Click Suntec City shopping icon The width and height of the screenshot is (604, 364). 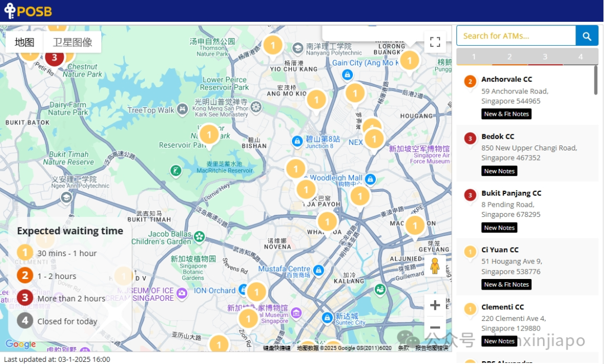(327, 318)
